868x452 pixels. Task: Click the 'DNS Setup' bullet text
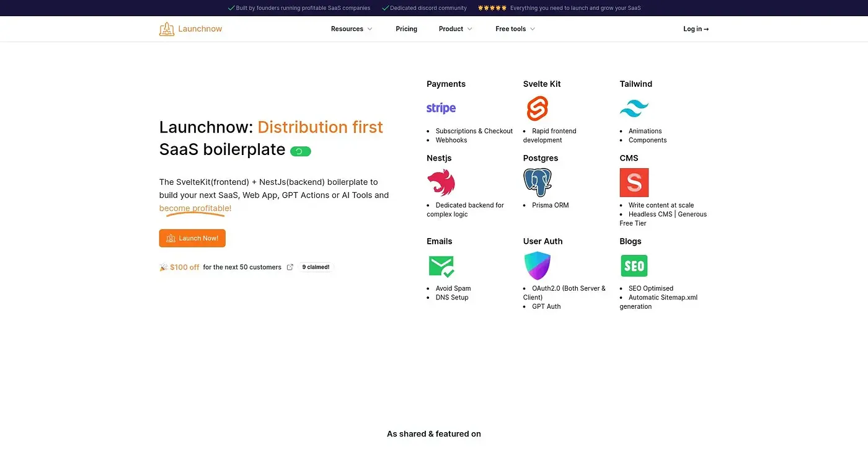[x=452, y=298]
